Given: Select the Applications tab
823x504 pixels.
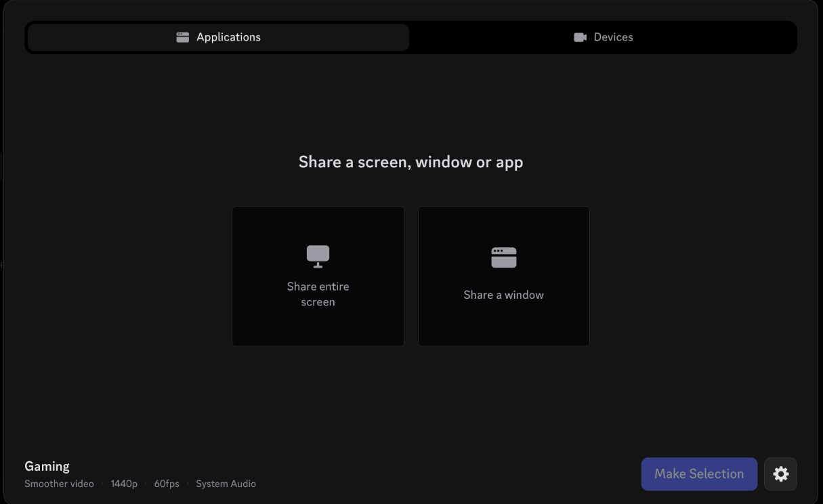Looking at the screenshot, I should pos(217,37).
